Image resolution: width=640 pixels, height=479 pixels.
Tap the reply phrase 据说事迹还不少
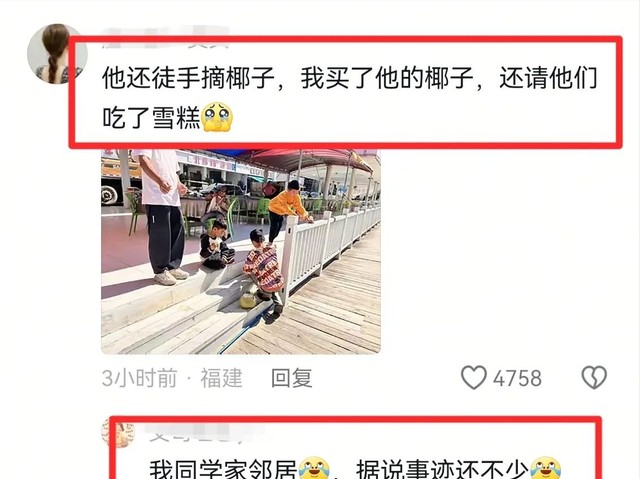[x=443, y=469]
